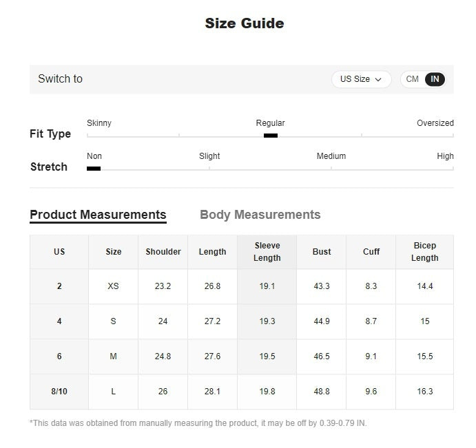Image resolution: width=476 pixels, height=448 pixels.
Task: Open the Product Measurements tab
Action: pos(98,215)
